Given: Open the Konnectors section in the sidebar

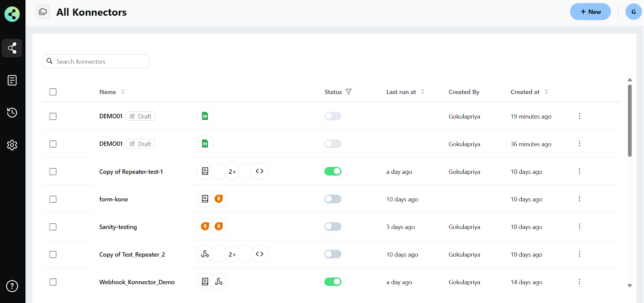Looking at the screenshot, I should click(12, 48).
